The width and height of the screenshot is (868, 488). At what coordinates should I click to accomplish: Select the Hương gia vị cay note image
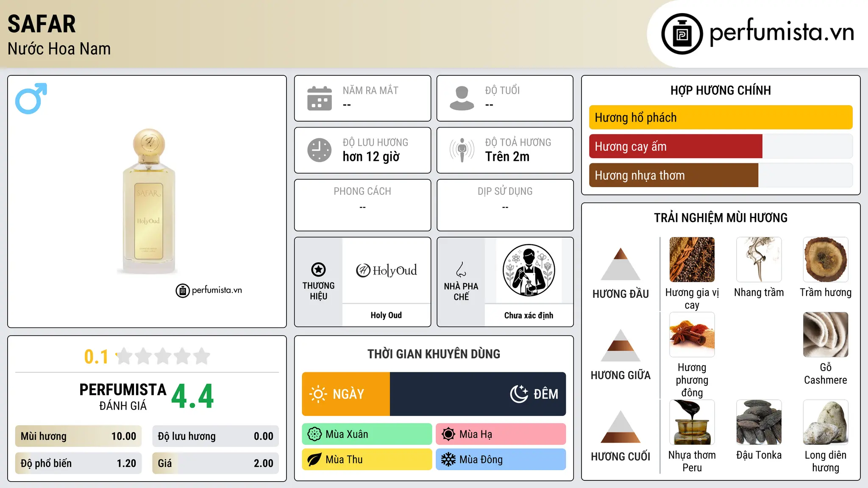pos(692,260)
